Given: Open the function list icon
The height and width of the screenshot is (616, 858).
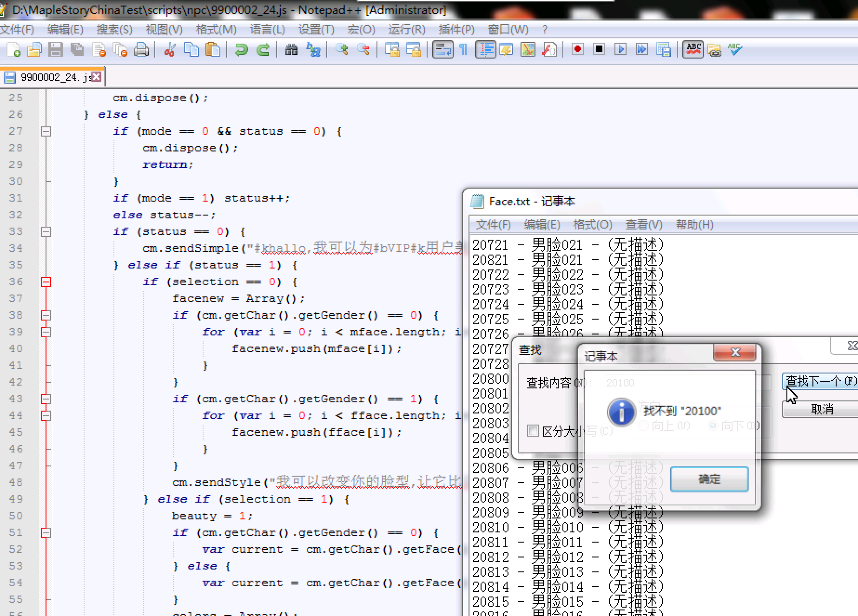Looking at the screenshot, I should [549, 50].
